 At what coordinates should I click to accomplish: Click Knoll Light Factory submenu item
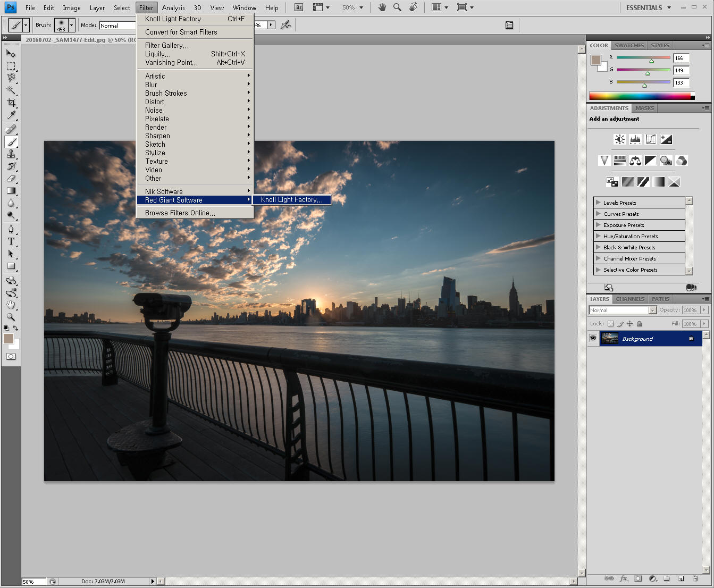point(291,200)
